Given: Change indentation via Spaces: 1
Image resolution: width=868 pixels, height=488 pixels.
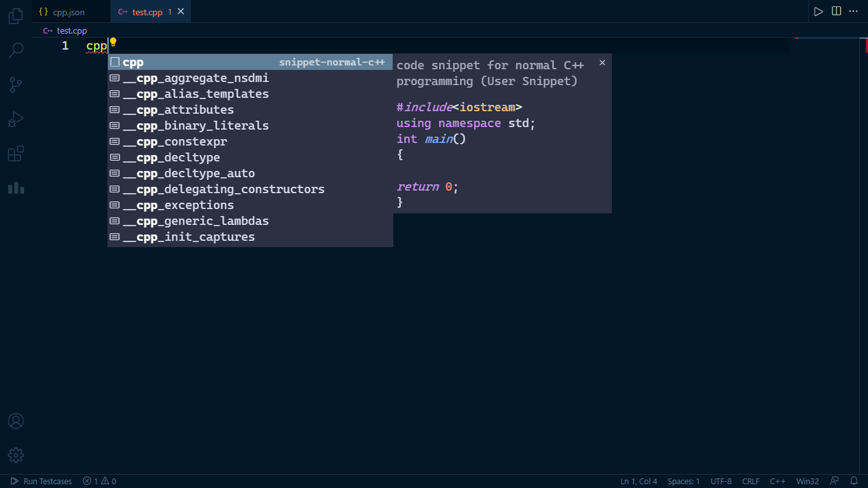Looking at the screenshot, I should (x=684, y=481).
